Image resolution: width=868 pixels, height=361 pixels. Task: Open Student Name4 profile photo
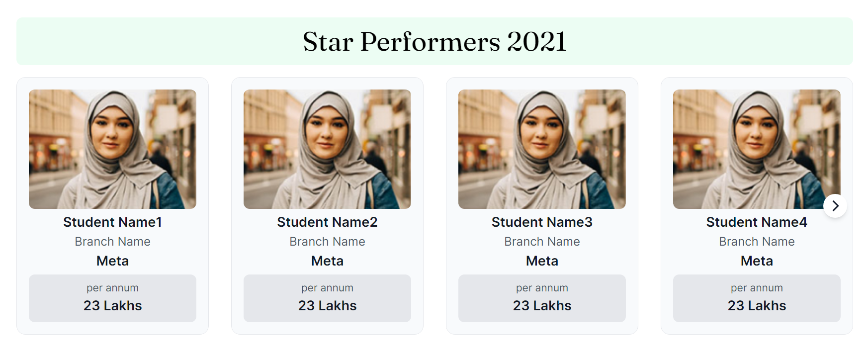(x=757, y=149)
